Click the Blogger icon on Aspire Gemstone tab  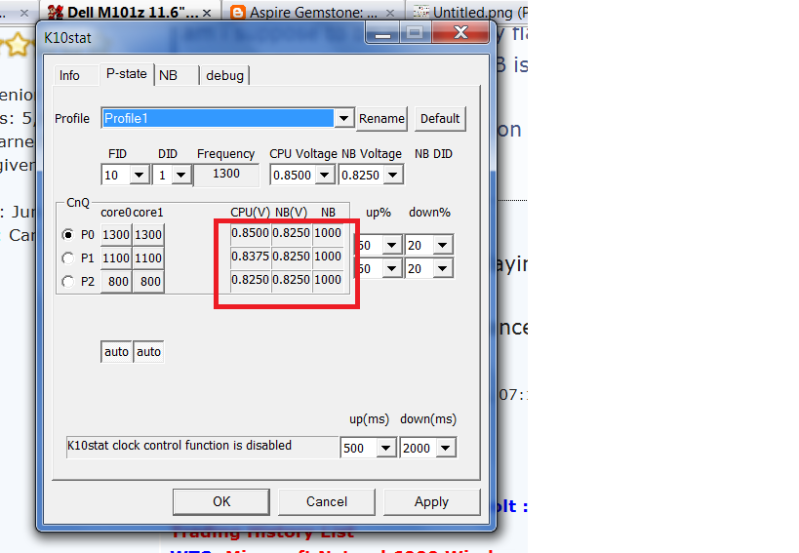(x=237, y=13)
